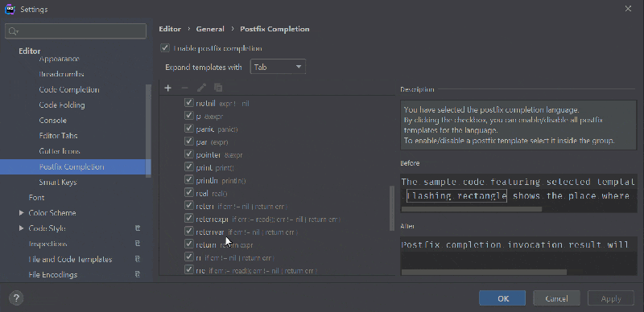Select Appearance in the Editor tree
The height and width of the screenshot is (312, 644).
59,59
